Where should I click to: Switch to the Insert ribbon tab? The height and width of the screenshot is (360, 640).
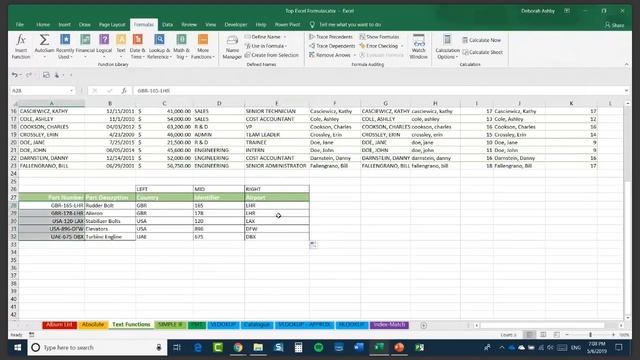tap(64, 24)
